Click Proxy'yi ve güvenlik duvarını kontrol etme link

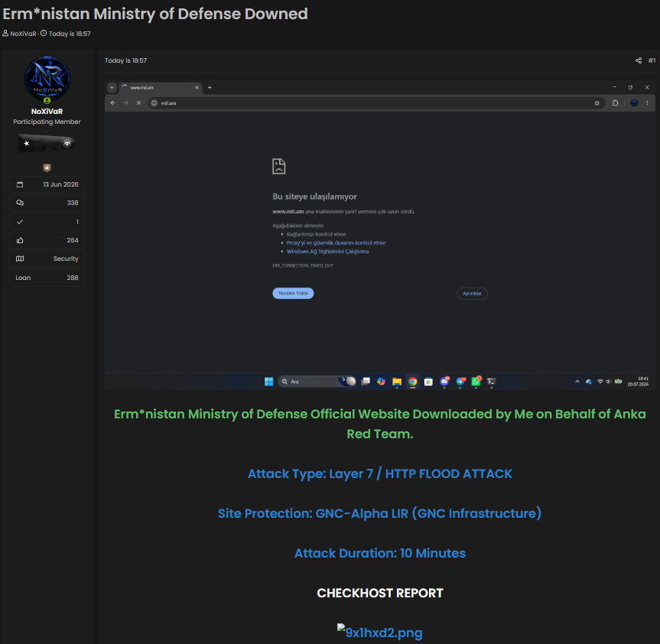tap(336, 243)
